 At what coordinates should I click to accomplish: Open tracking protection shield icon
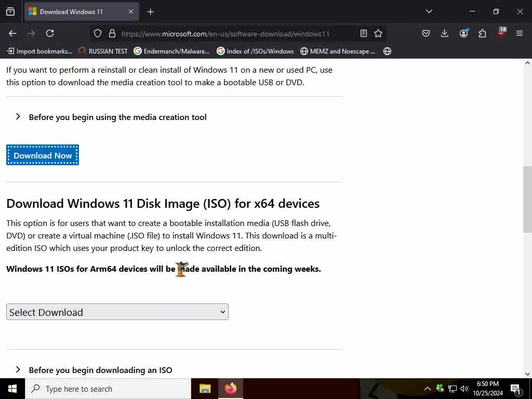point(98,33)
